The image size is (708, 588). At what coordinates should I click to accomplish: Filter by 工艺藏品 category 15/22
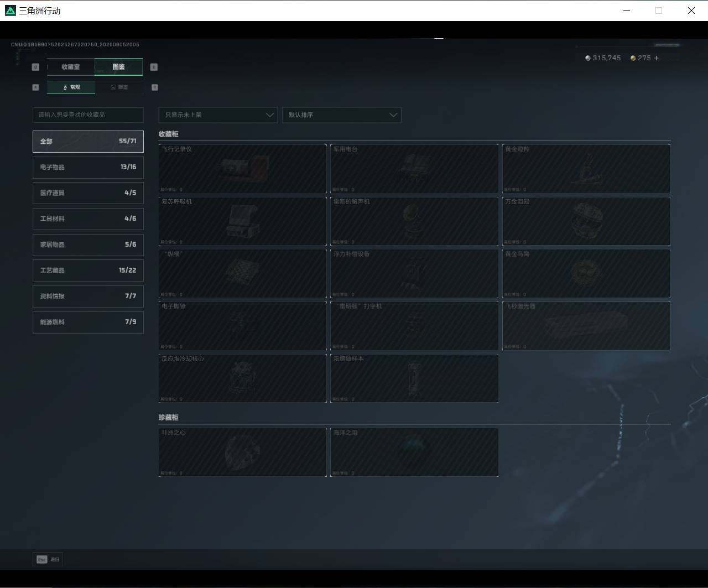88,270
